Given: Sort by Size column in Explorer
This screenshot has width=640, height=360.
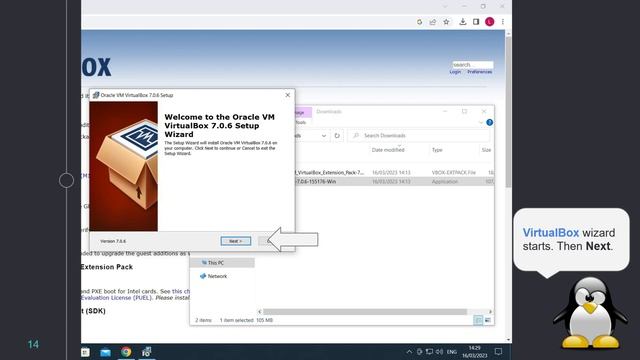Looking at the screenshot, I should point(487,150).
